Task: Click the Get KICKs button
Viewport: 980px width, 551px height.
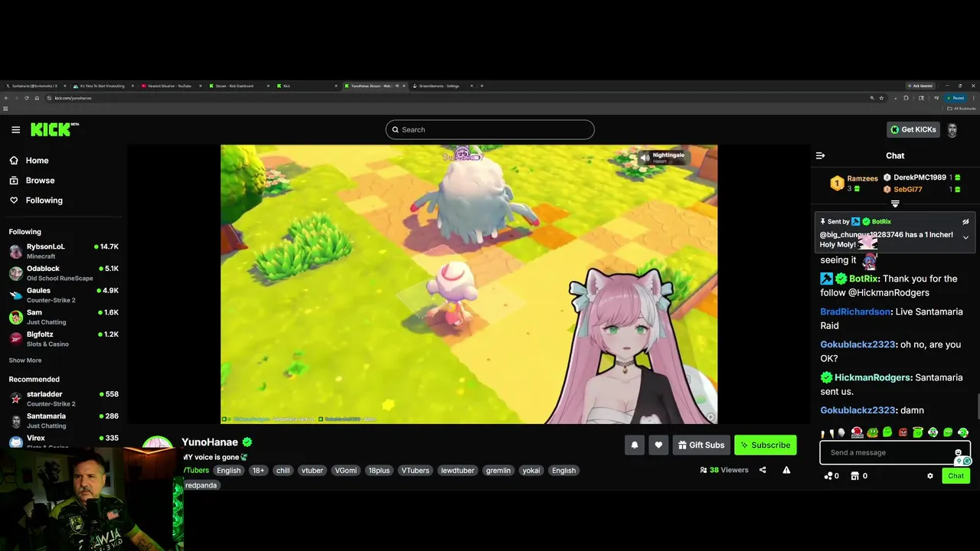Action: coord(913,129)
